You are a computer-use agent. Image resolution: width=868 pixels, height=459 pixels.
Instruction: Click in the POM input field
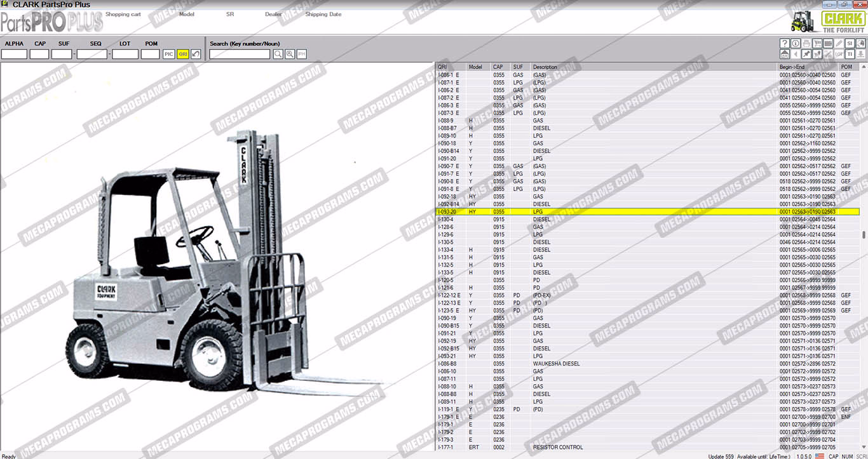[150, 54]
